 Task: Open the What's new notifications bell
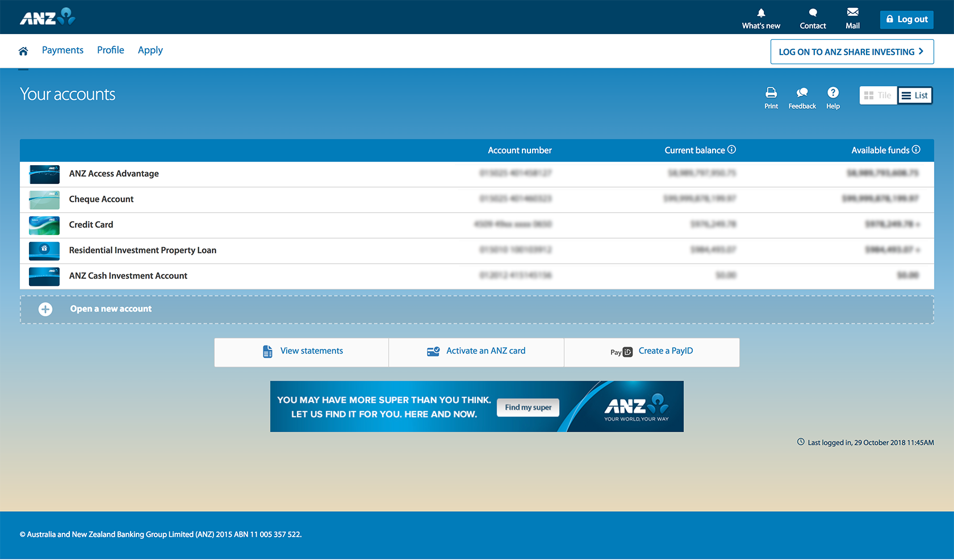pos(760,12)
